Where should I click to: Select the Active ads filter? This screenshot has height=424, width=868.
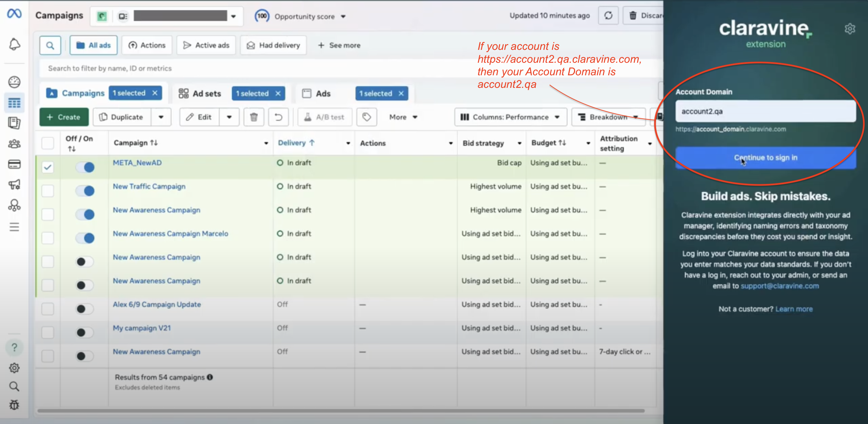coord(206,45)
